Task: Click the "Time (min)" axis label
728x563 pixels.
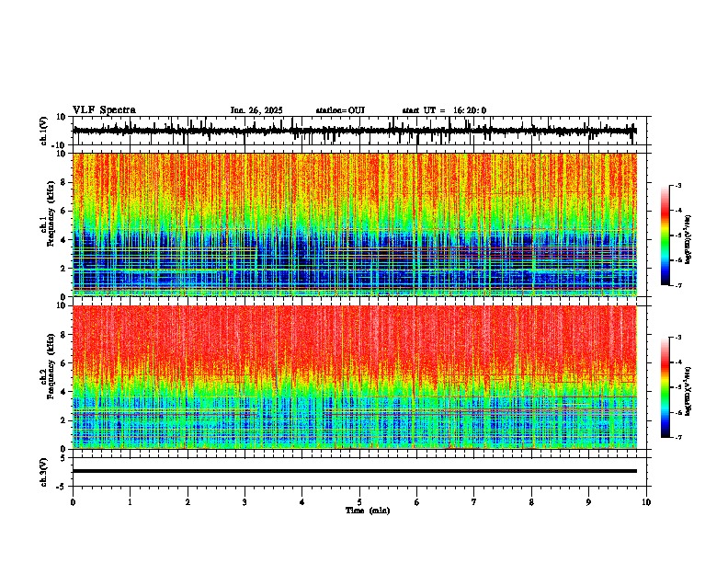Action: (x=368, y=511)
